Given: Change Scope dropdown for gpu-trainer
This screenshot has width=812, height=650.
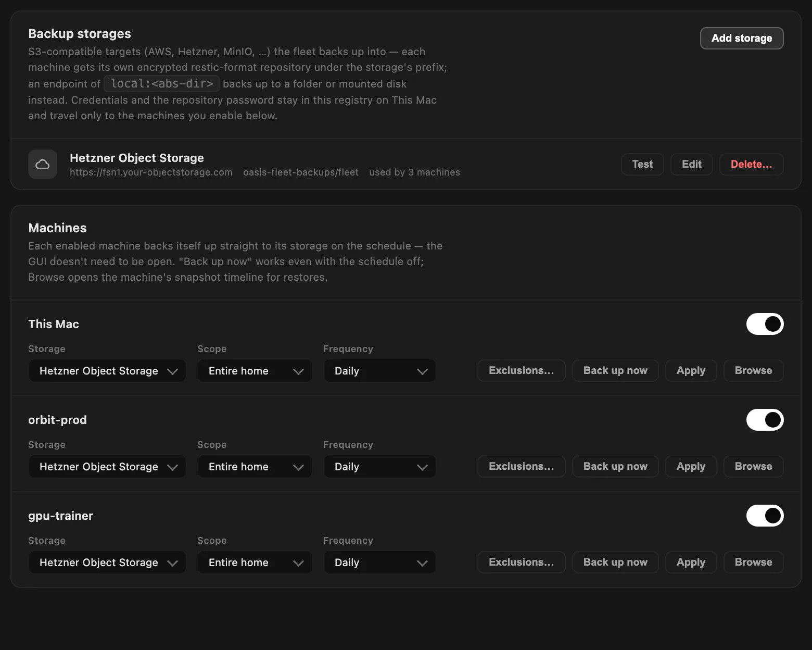Looking at the screenshot, I should coord(255,562).
